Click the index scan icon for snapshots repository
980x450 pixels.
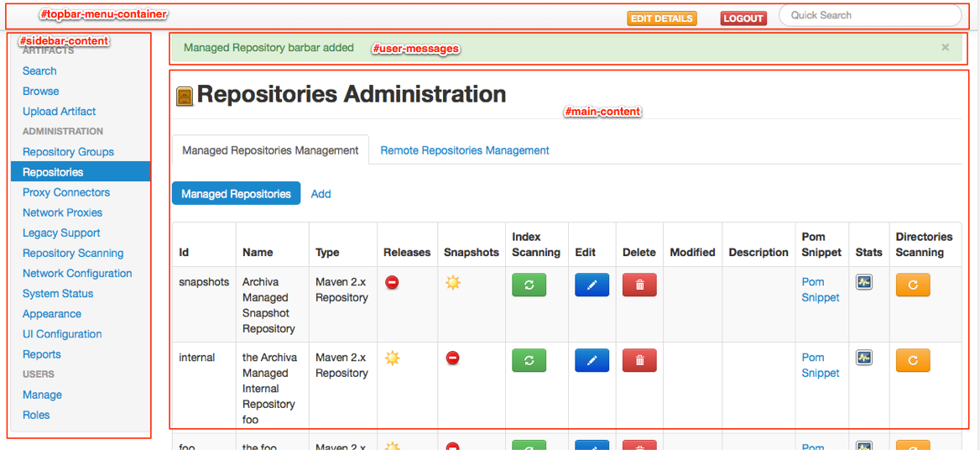tap(529, 285)
